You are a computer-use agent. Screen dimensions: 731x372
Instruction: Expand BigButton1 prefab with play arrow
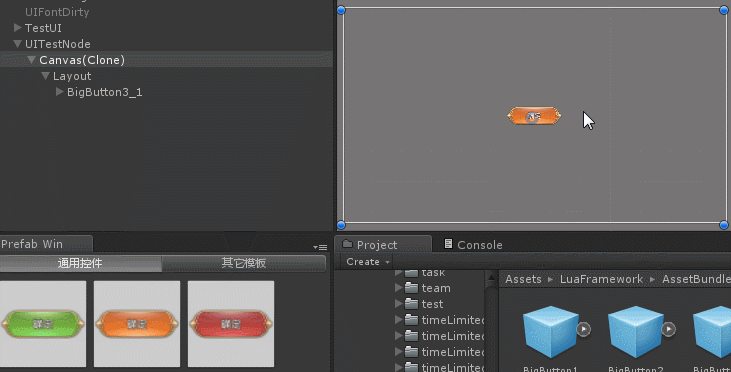pos(584,329)
